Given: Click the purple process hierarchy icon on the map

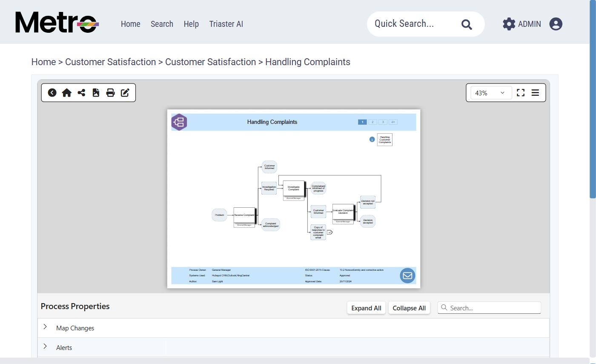Looking at the screenshot, I should click(179, 122).
